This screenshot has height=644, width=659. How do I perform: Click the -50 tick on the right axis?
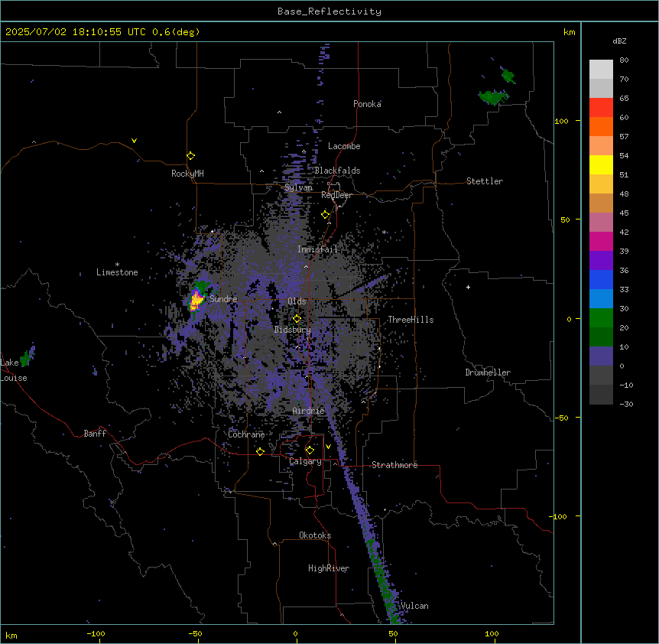[x=561, y=418]
